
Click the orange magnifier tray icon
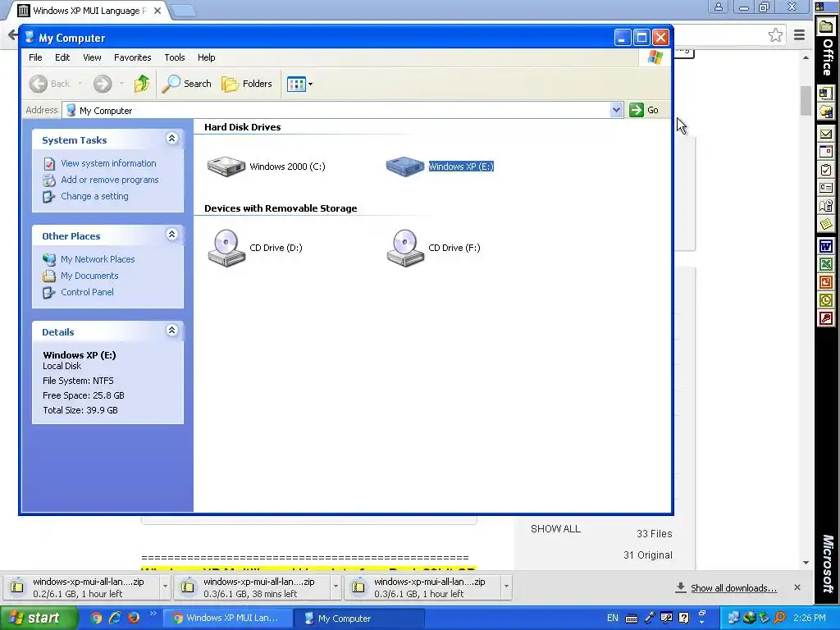click(780, 618)
